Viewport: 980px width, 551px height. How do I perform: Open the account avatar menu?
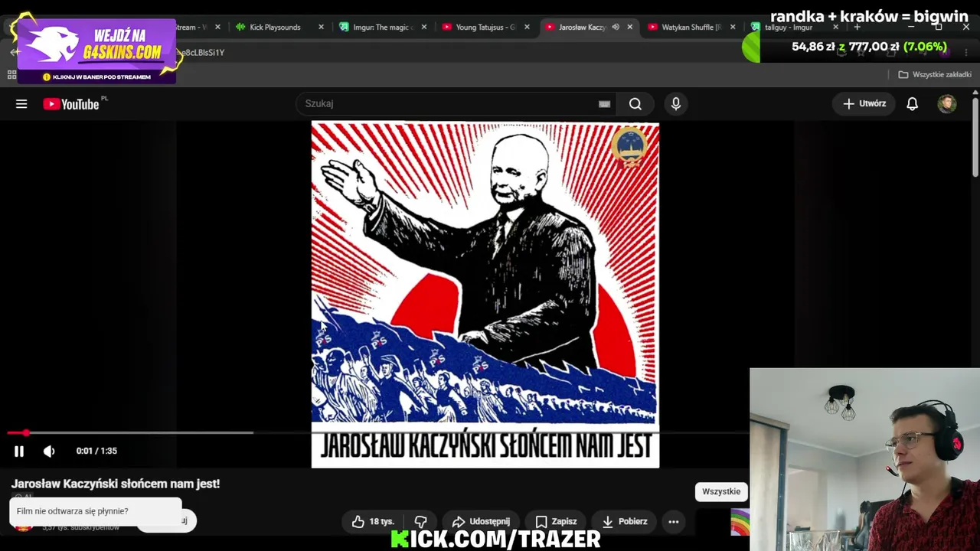pyautogui.click(x=947, y=104)
